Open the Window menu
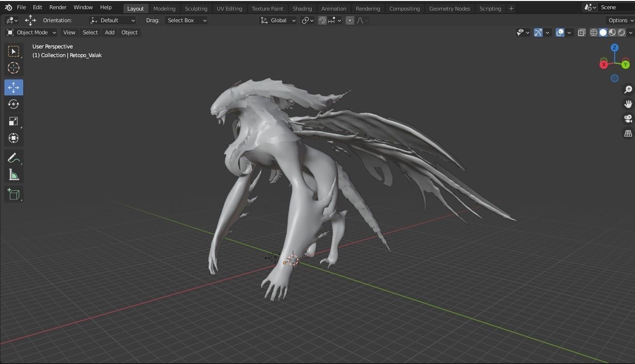This screenshot has height=364, width=635. click(83, 7)
